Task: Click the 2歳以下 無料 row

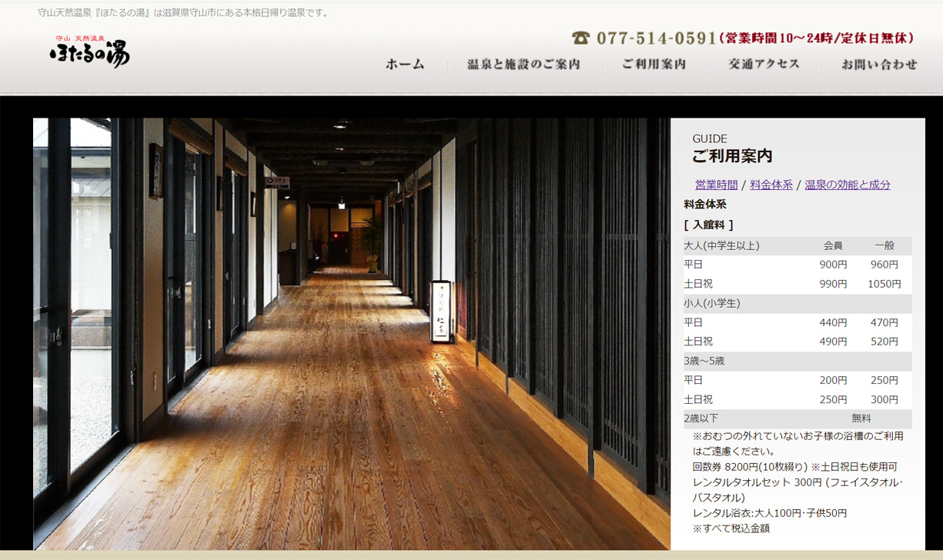Action: (x=797, y=418)
